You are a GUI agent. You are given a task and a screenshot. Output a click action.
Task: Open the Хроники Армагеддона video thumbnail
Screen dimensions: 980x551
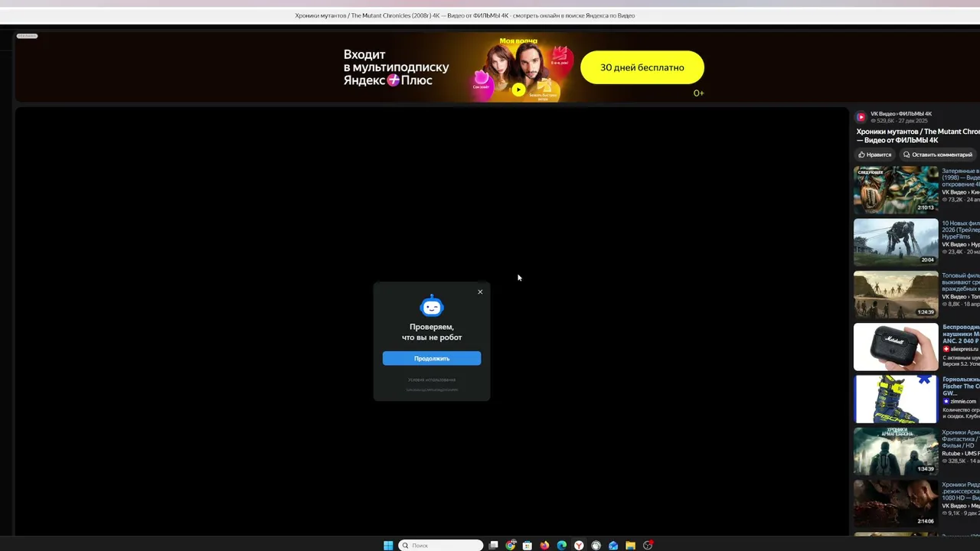(896, 451)
